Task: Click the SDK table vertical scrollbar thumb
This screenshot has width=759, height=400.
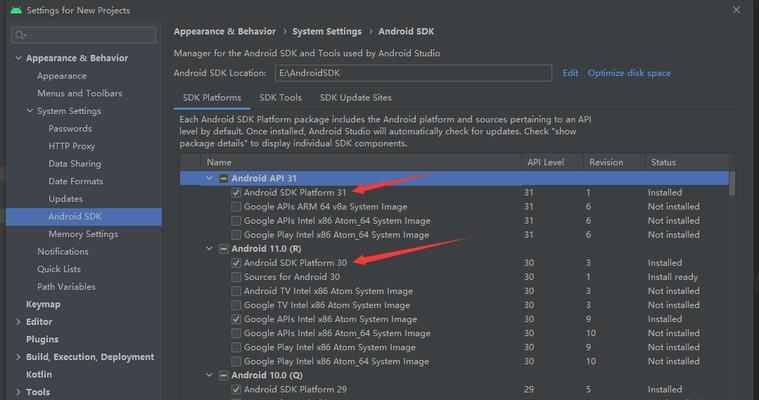Action: [732, 183]
